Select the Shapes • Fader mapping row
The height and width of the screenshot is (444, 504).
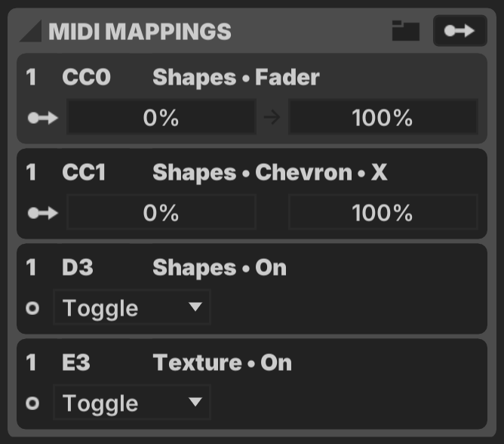(252, 99)
